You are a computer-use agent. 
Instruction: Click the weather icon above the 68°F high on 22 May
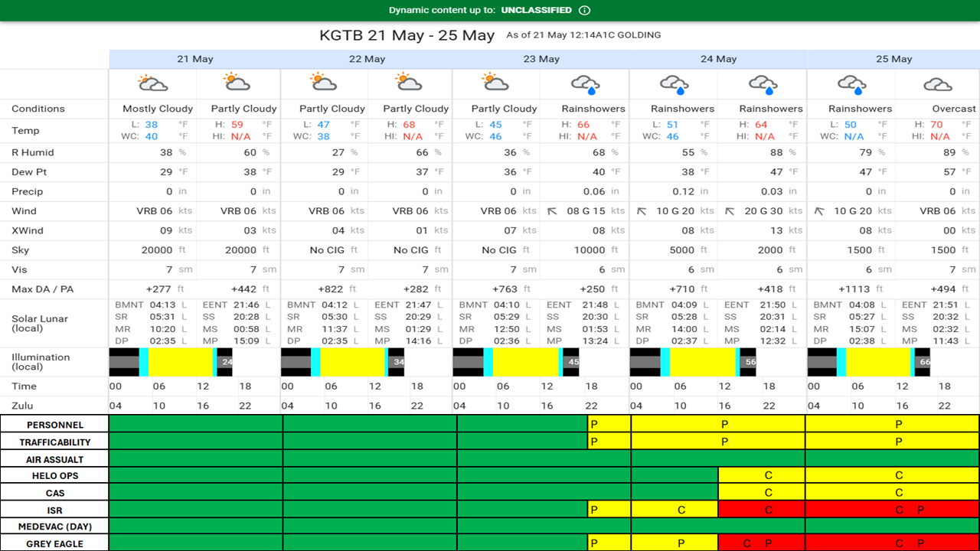(408, 82)
